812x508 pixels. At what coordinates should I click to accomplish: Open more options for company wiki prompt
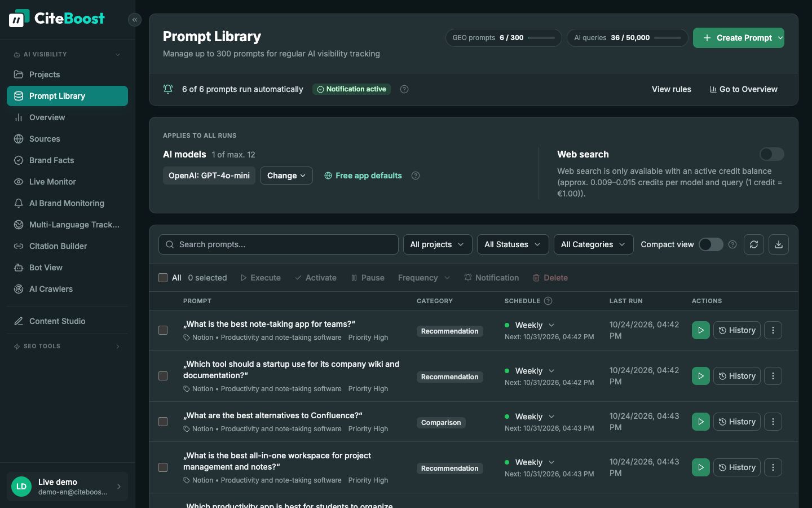[x=773, y=376]
